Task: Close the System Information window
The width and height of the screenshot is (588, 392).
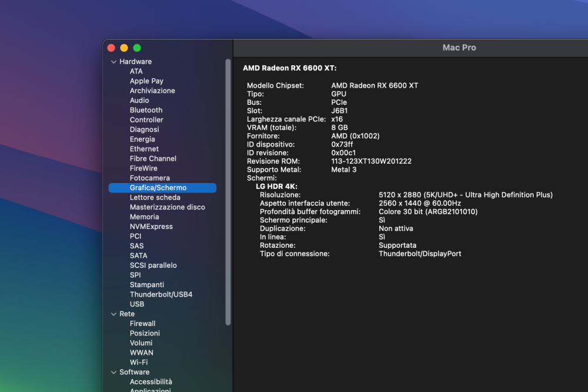Action: (x=111, y=48)
